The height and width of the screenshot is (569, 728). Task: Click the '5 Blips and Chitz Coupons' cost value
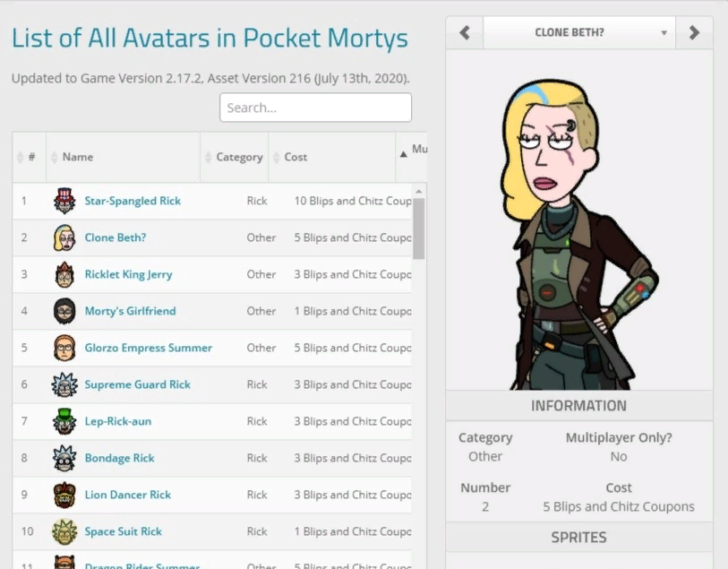click(619, 506)
